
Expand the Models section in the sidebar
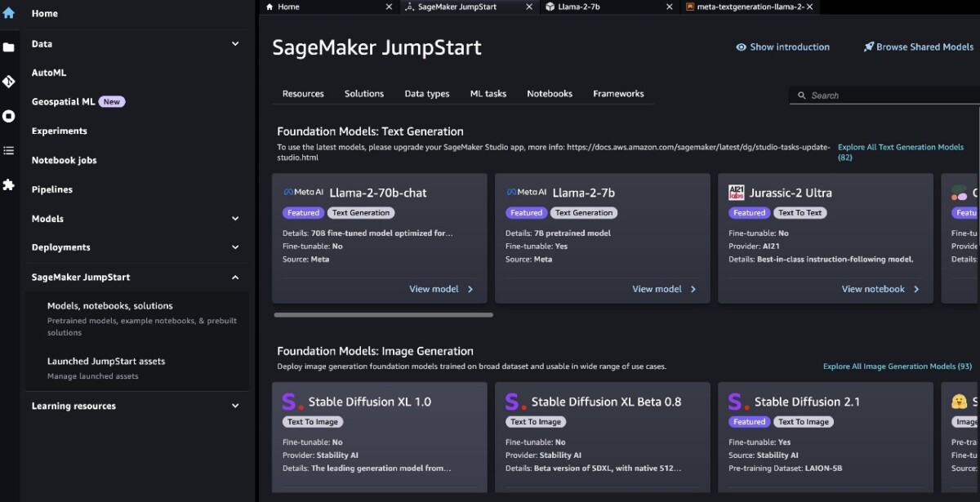235,219
